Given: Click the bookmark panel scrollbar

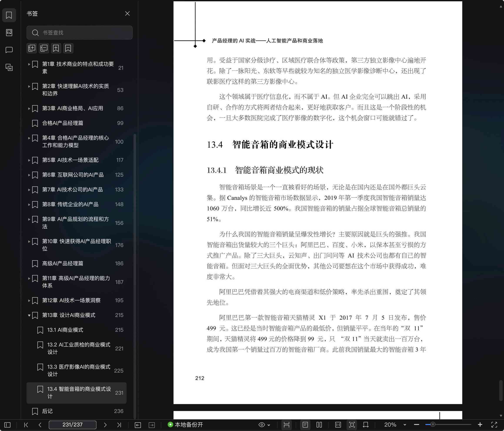Looking at the screenshot, I should [135, 276].
